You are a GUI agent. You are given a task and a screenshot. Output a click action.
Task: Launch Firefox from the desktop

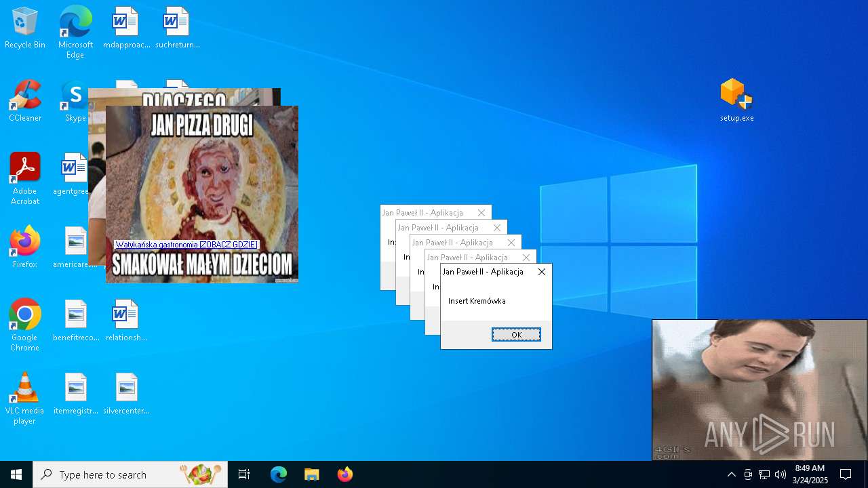point(25,247)
